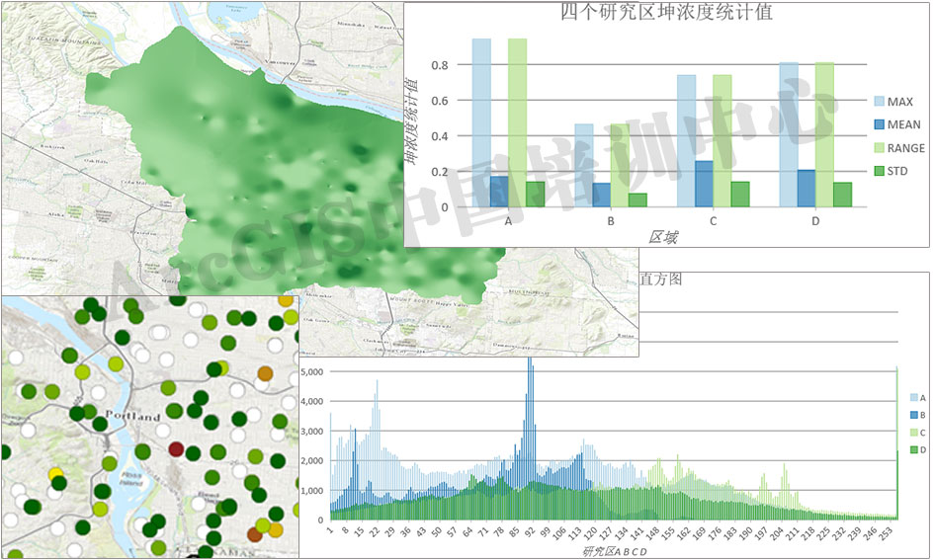The width and height of the screenshot is (934, 560).
Task: Click histogram x-axis tick label 92
Action: [529, 531]
